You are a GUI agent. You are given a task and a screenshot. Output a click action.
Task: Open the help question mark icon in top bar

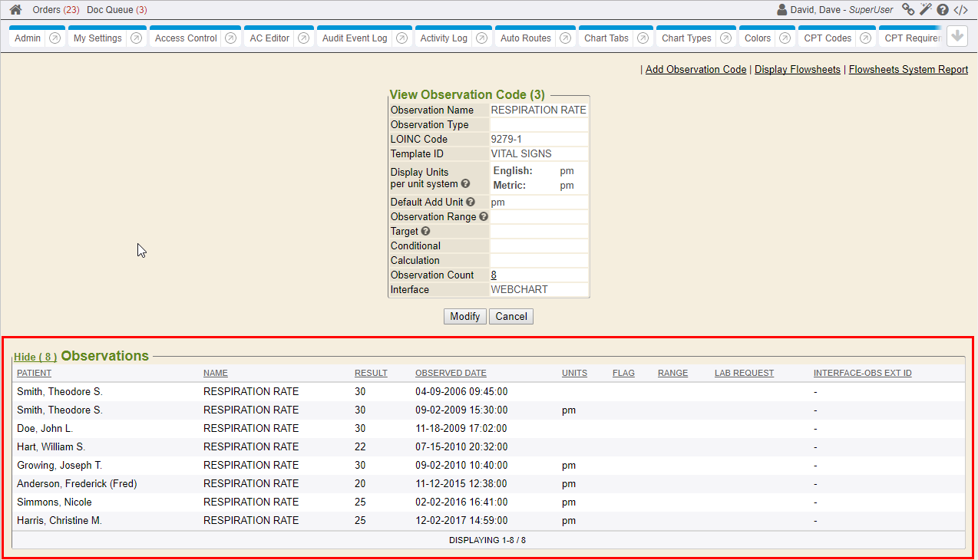(x=943, y=10)
